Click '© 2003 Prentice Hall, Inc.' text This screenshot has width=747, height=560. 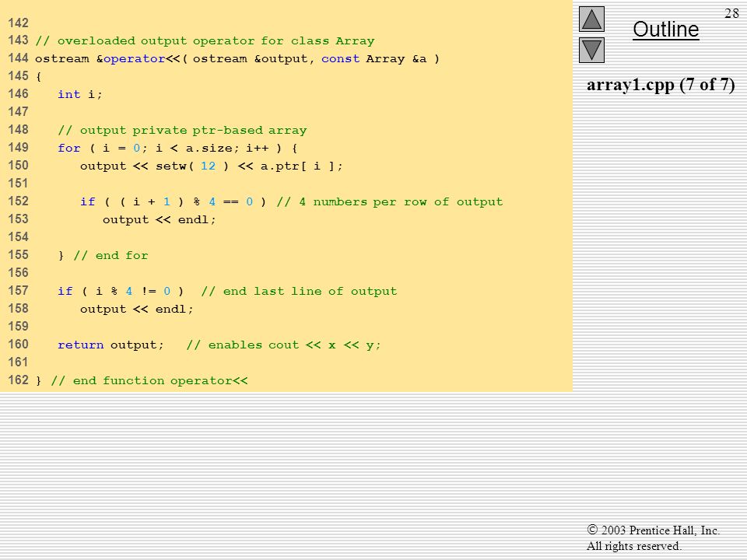click(x=653, y=530)
